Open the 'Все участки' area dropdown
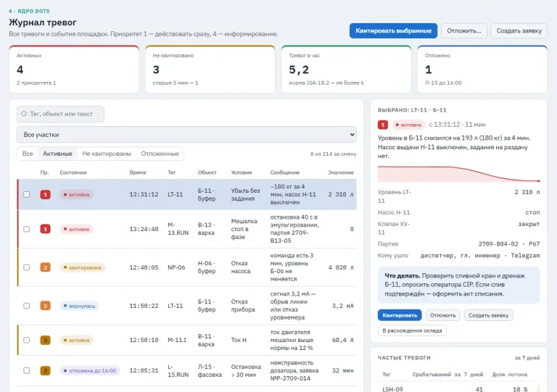Image resolution: width=557 pixels, height=392 pixels. click(186, 135)
